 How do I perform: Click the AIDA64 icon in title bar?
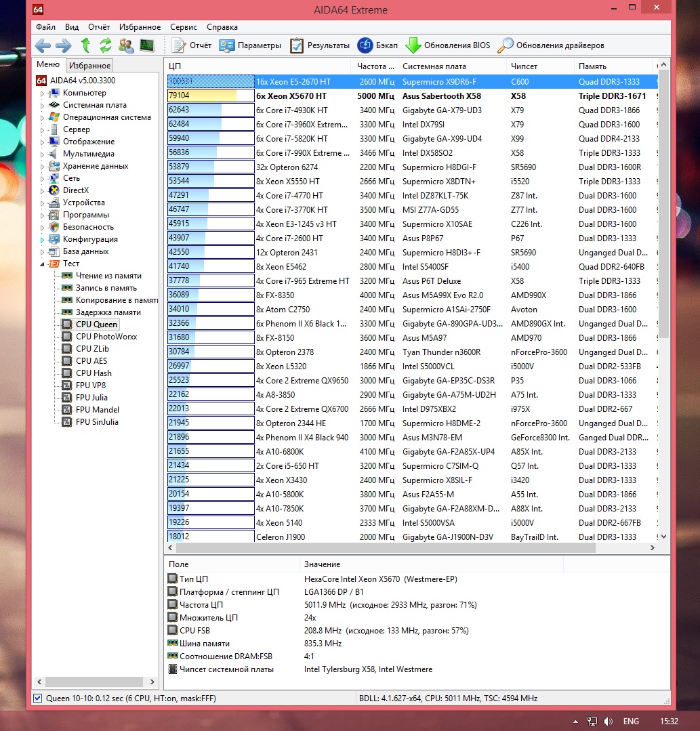pos(38,9)
